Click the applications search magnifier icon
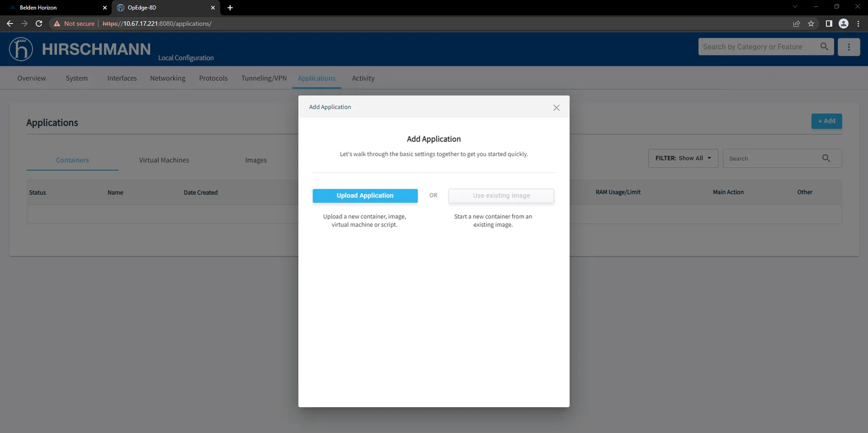Image resolution: width=868 pixels, height=433 pixels. (x=826, y=159)
